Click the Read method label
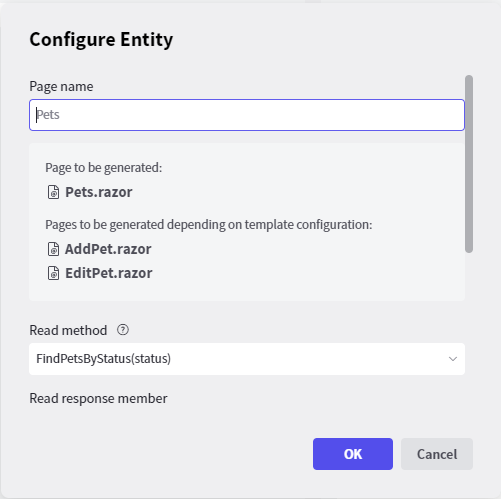501x499 pixels. [x=68, y=331]
